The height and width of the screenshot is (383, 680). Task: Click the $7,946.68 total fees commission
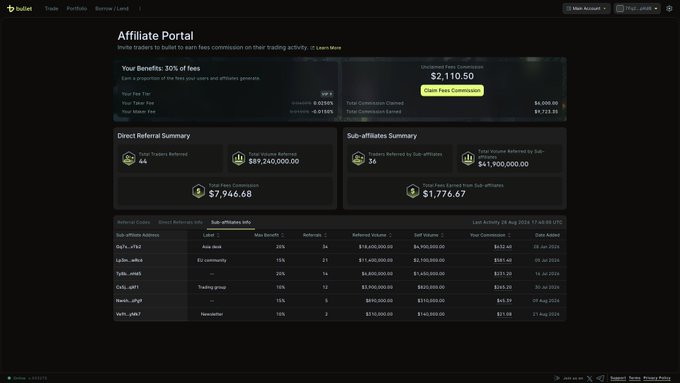(x=230, y=194)
